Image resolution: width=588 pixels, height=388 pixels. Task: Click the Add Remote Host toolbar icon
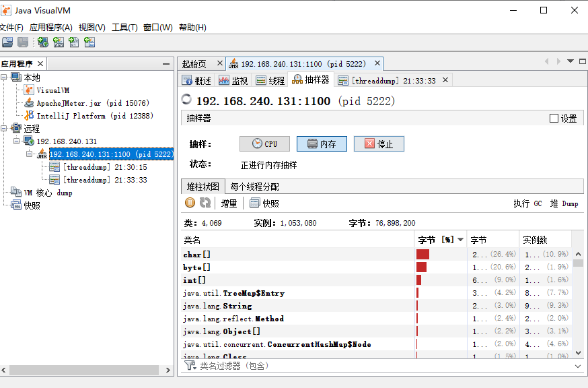pyautogui.click(x=42, y=42)
